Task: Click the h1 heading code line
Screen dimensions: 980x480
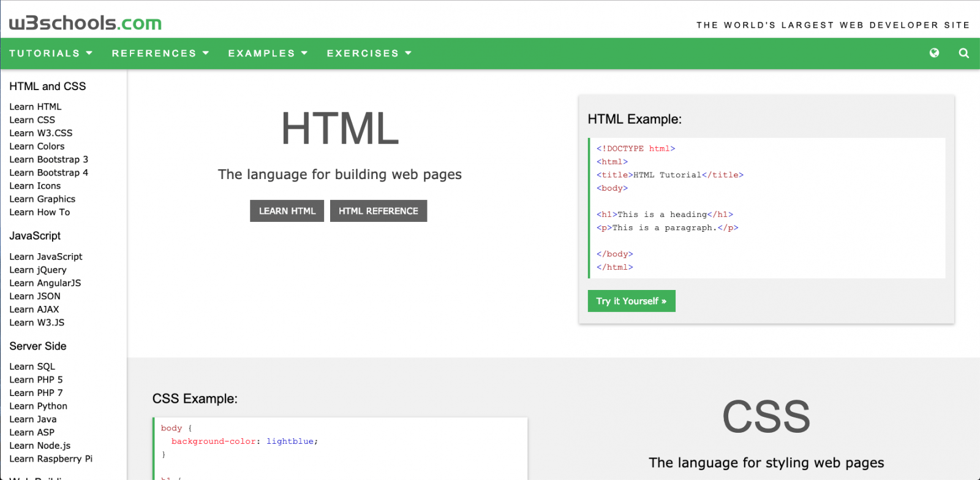Action: (x=665, y=215)
